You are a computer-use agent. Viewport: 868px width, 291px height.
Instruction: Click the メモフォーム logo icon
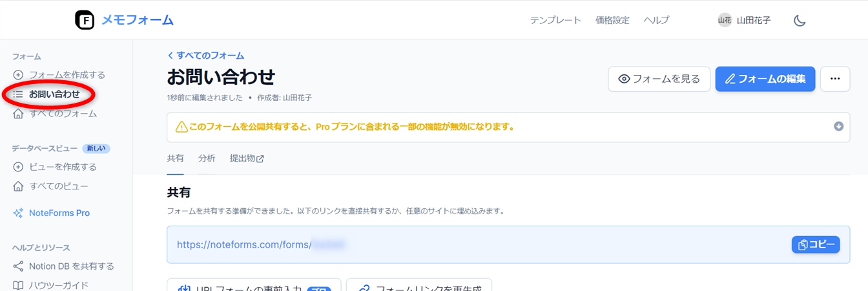[x=85, y=20]
